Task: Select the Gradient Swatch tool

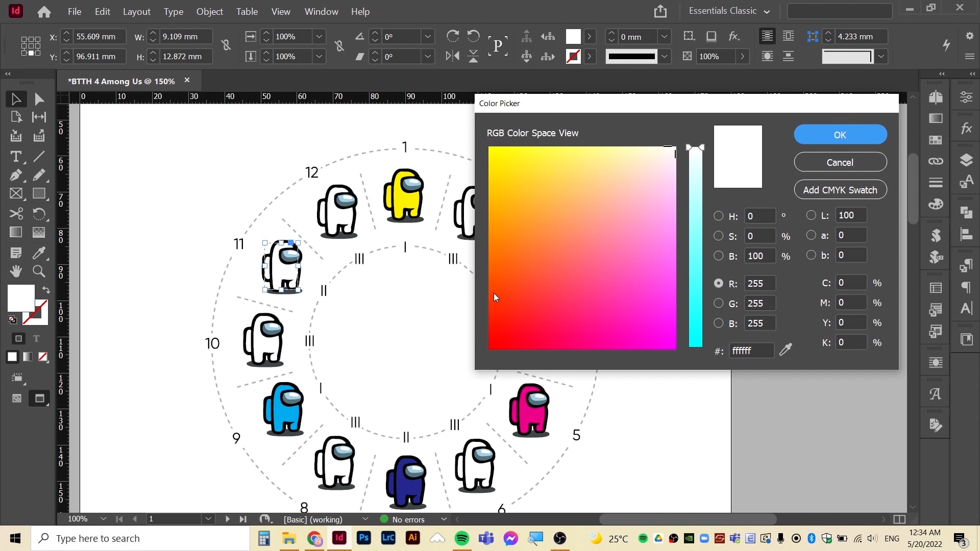Action: 16,232
